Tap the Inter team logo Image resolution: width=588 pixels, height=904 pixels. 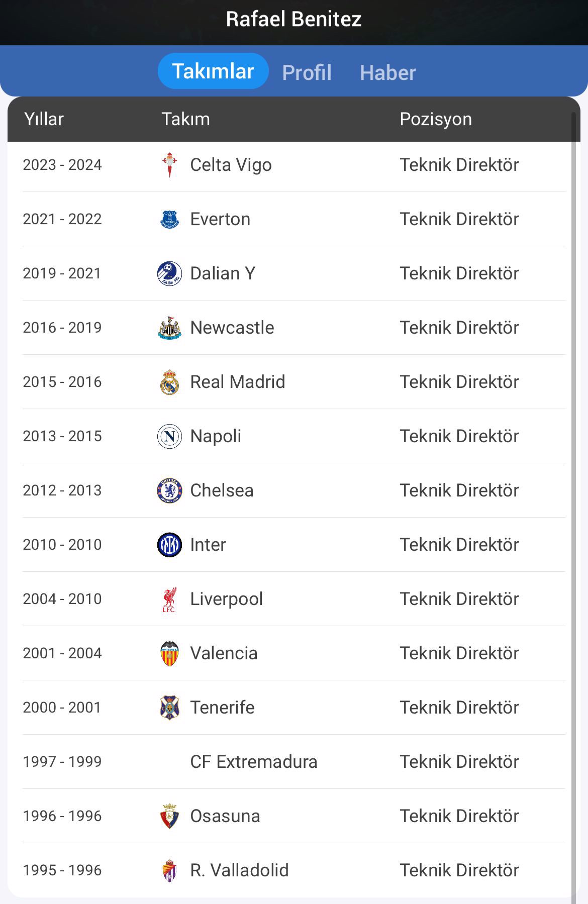(169, 545)
